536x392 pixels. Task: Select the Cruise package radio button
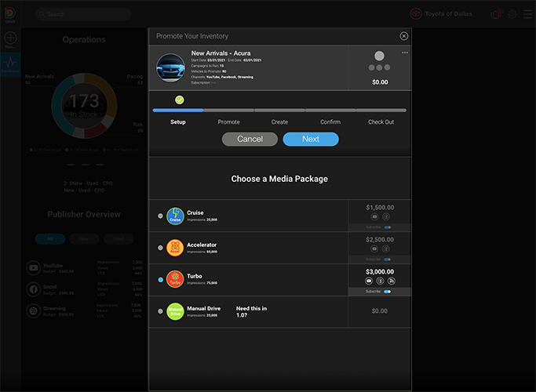coord(161,216)
